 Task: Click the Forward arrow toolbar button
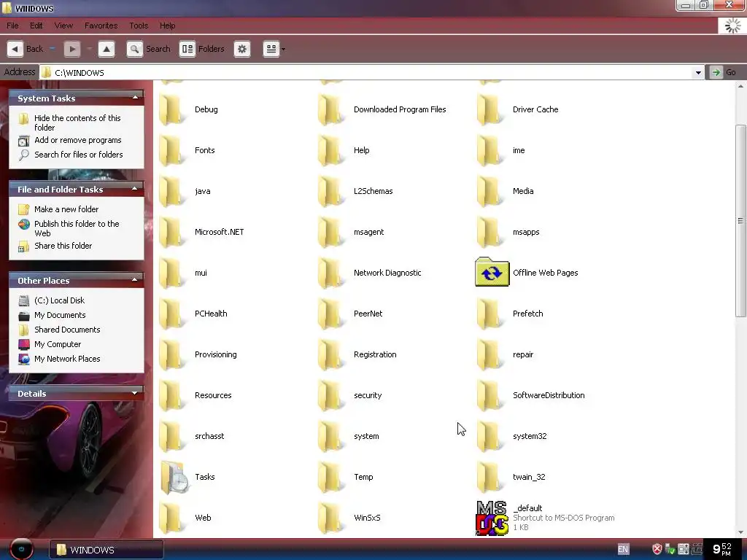(x=72, y=49)
